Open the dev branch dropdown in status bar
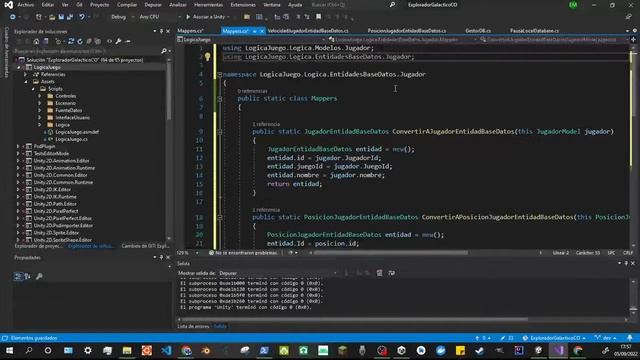This screenshot has width=640, height=360. coord(606,338)
